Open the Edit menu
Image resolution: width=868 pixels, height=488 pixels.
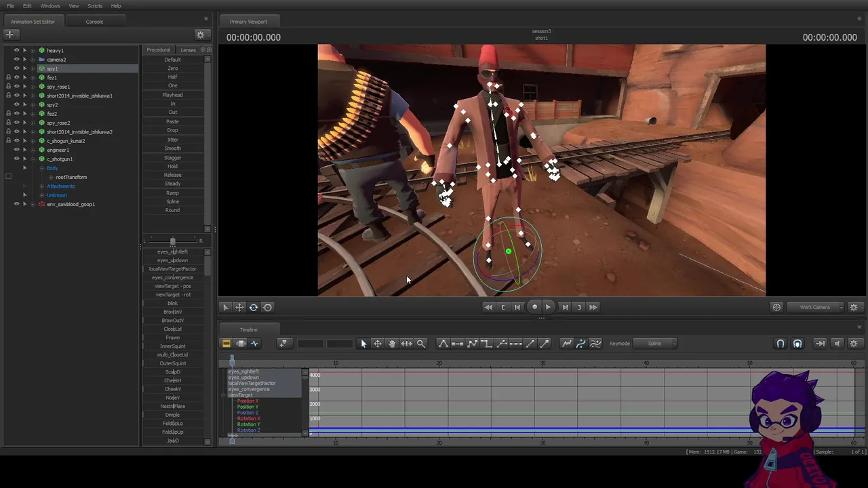click(x=27, y=6)
